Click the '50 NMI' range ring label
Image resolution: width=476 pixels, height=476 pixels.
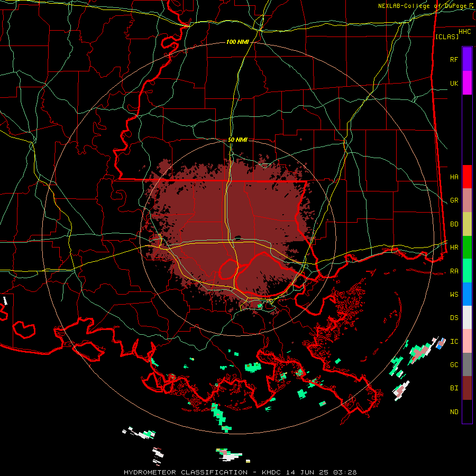point(237,140)
